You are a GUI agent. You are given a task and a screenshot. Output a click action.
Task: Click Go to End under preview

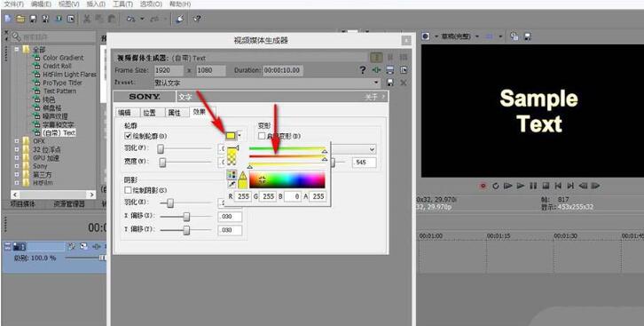click(x=570, y=186)
